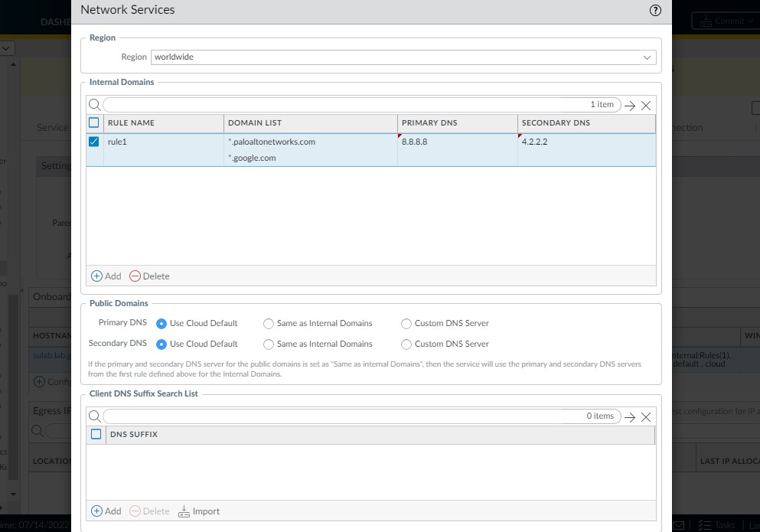
Task: Click the search magnifier in Internal Domains
Action: point(94,105)
